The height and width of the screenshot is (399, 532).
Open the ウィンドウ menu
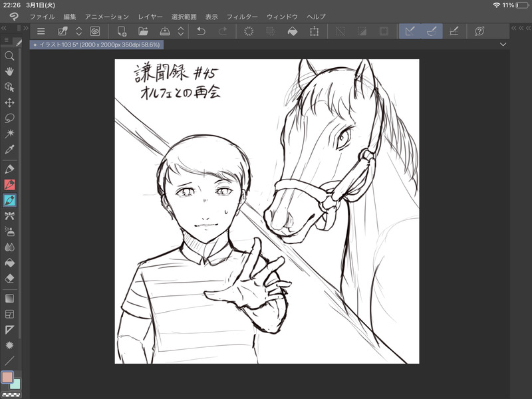(x=282, y=17)
